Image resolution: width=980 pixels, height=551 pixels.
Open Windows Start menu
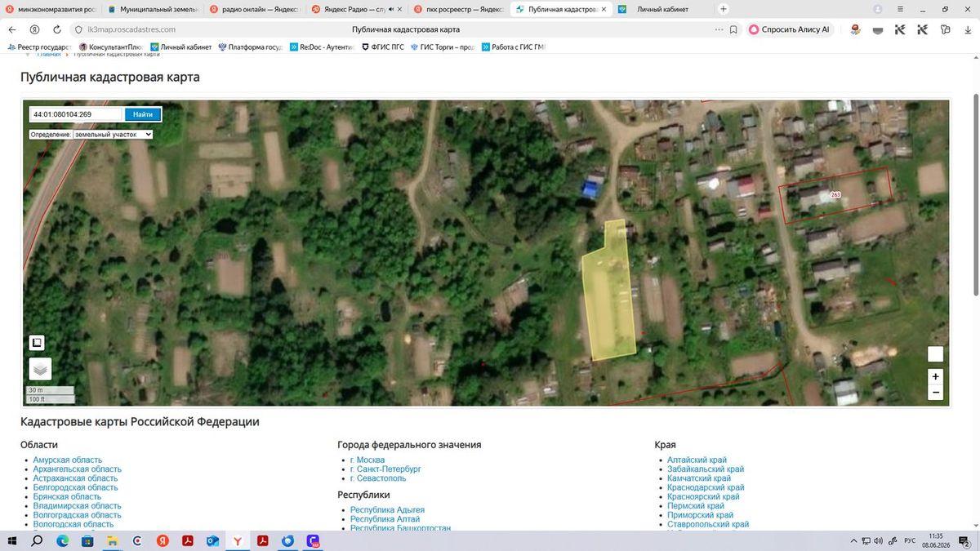[x=12, y=541]
